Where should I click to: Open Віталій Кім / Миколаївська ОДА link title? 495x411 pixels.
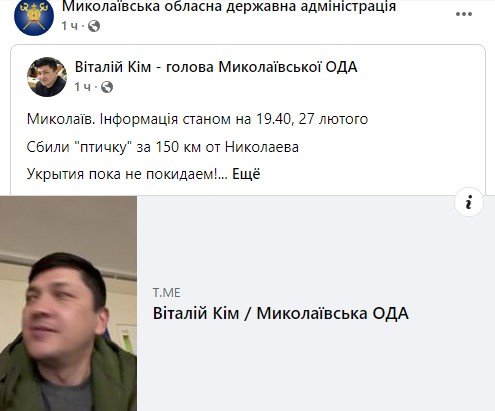coord(281,313)
